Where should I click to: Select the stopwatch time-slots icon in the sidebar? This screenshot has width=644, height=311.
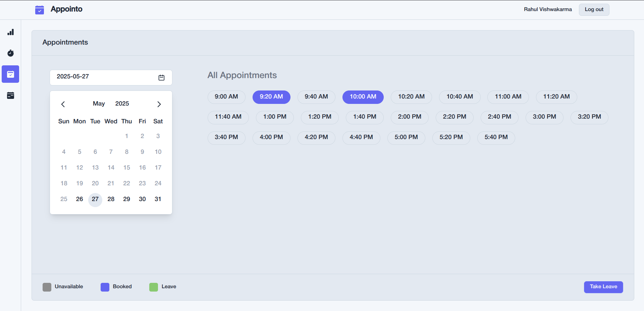(x=10, y=53)
